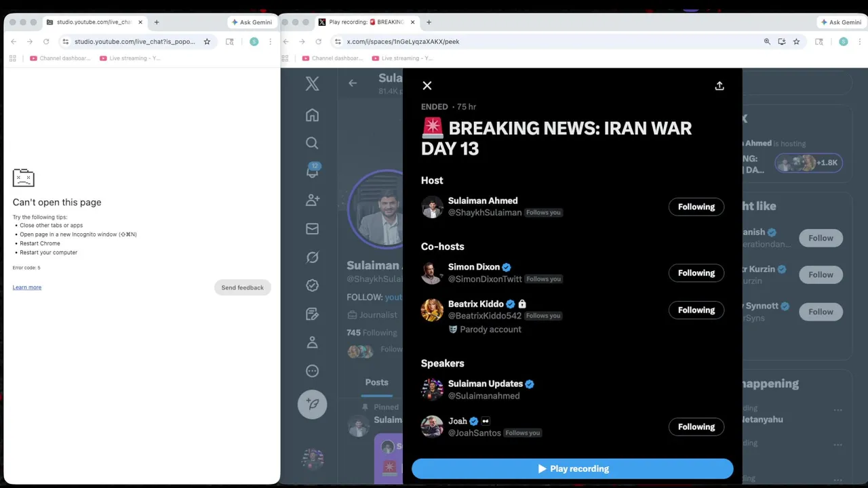Click Send feedback button

(x=243, y=287)
